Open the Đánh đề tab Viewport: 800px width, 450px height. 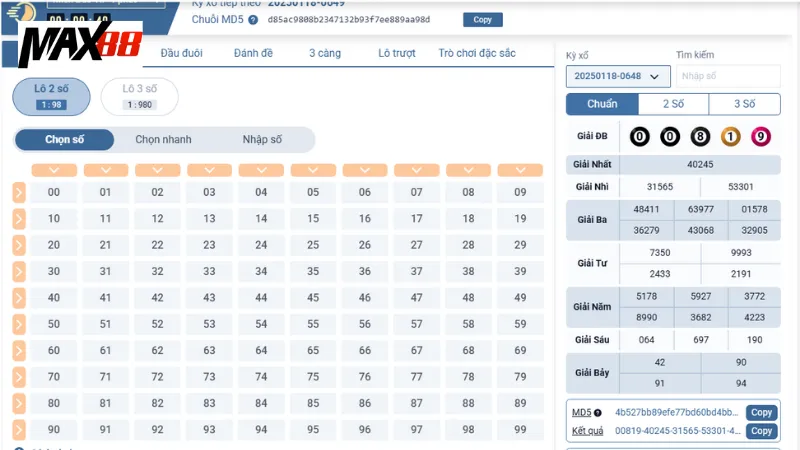click(x=255, y=53)
